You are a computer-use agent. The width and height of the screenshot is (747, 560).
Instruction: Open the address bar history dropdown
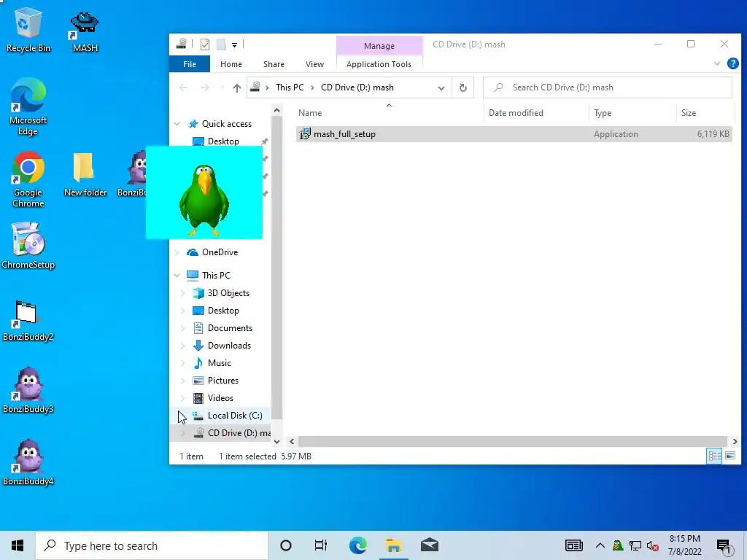(x=441, y=87)
